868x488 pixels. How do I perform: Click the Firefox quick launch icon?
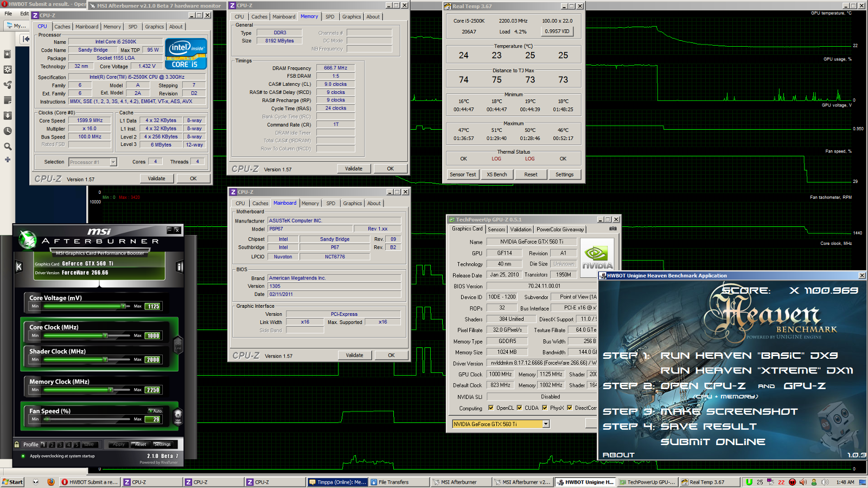[x=51, y=482]
